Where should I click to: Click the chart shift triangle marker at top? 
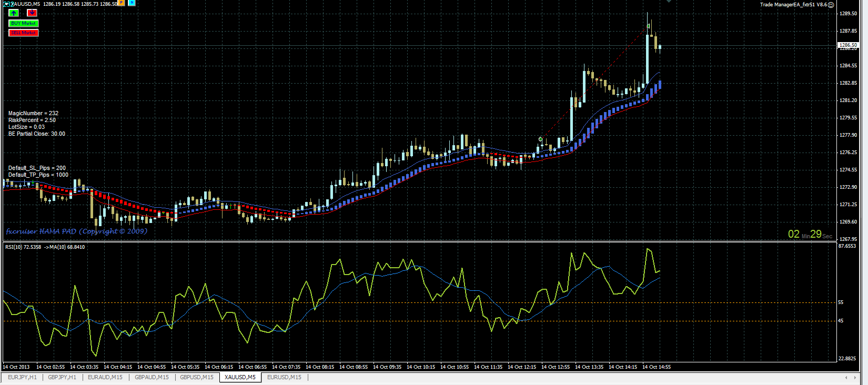click(x=669, y=2)
